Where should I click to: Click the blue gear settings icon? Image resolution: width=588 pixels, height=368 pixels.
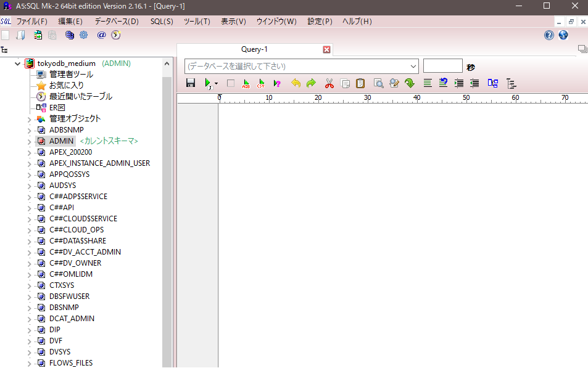83,35
